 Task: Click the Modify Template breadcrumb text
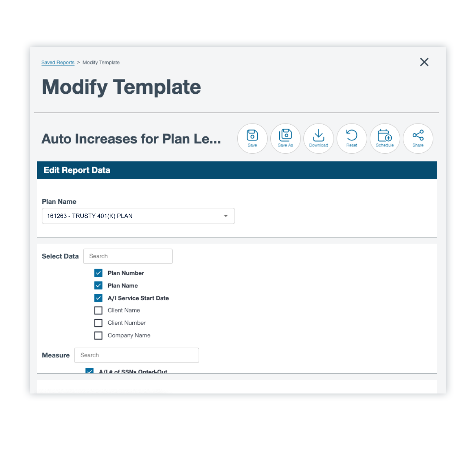[101, 62]
